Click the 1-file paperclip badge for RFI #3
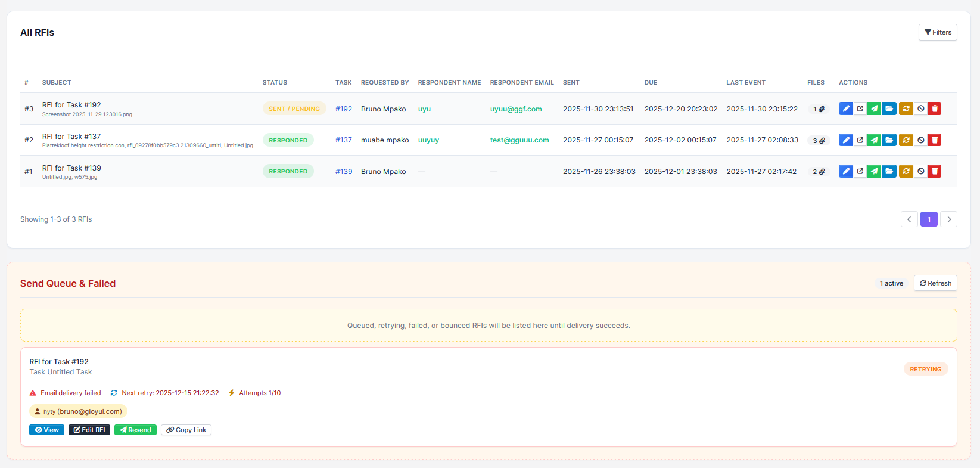Screen dimensions: 980x468 coord(819,109)
